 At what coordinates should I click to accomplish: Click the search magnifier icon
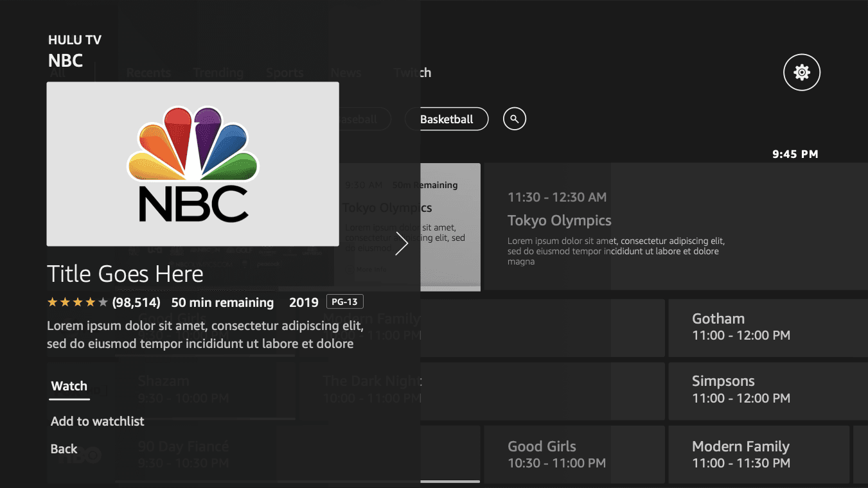point(515,119)
